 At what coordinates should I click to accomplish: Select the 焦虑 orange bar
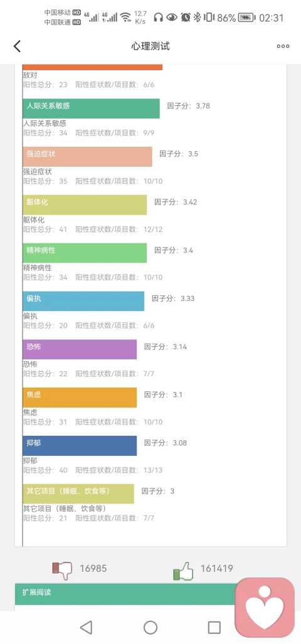point(80,398)
